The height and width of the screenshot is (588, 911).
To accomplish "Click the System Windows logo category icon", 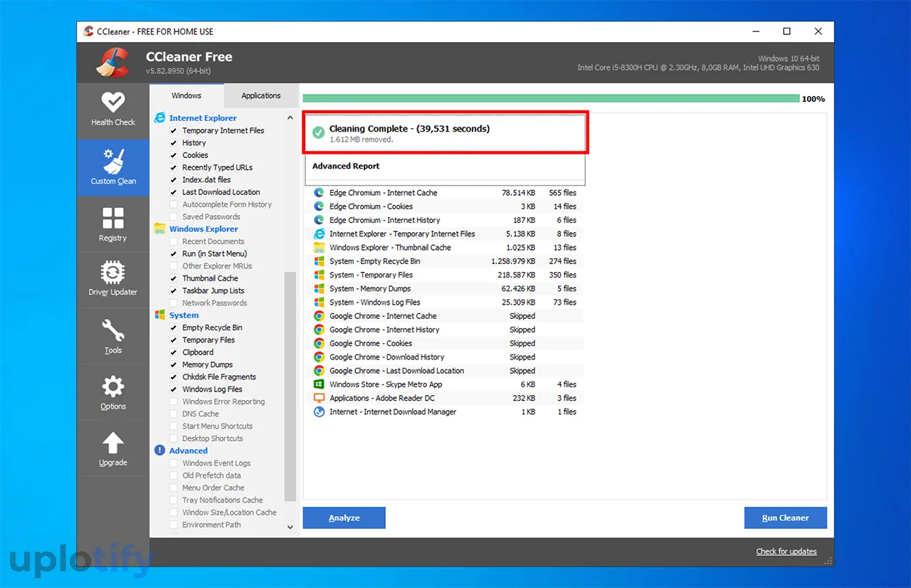I will (160, 315).
